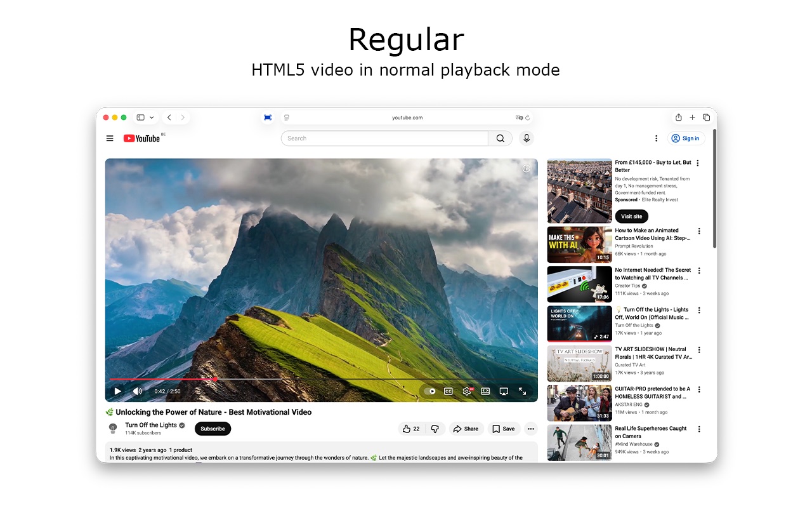Visit site for the sponsored property ad
812x508 pixels.
[631, 217]
